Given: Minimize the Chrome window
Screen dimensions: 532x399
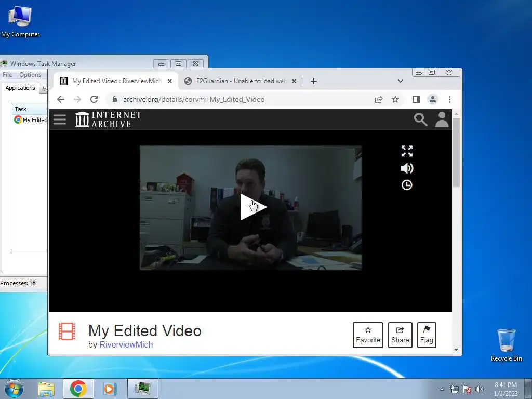Looking at the screenshot, I should coord(419,72).
